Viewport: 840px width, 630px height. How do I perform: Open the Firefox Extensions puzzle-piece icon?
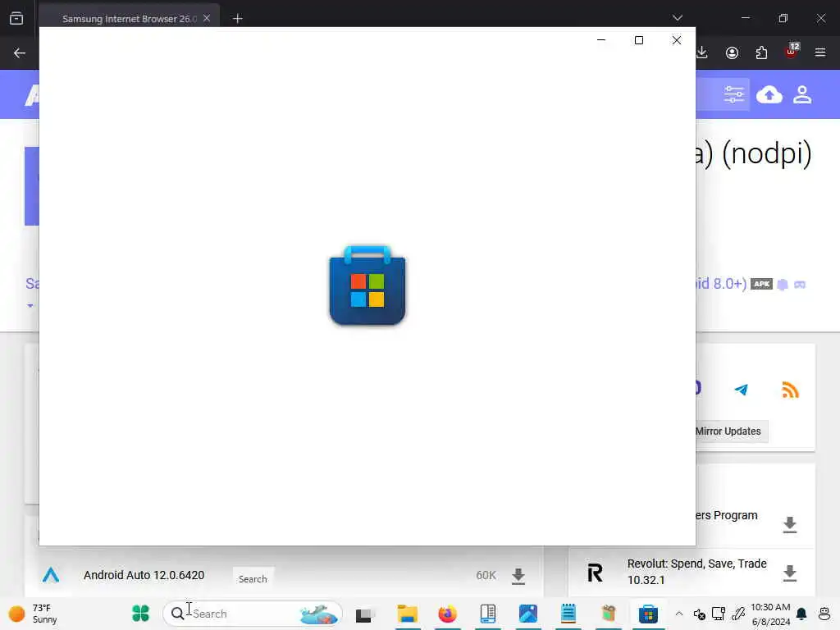click(x=761, y=52)
